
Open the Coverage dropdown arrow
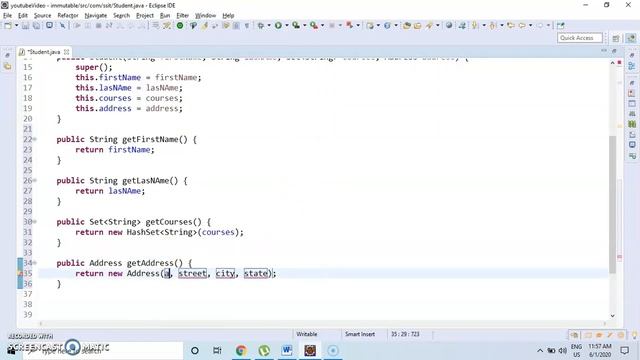304,25
